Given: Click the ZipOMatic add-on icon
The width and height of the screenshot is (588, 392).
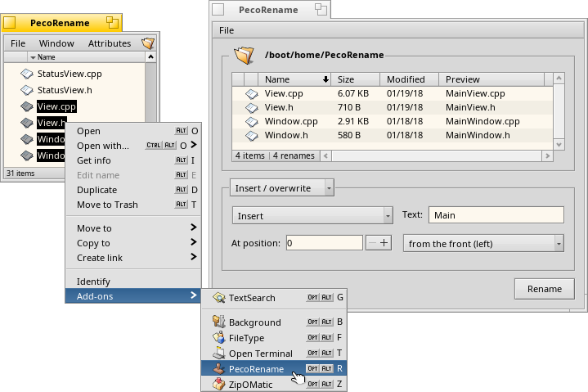Looking at the screenshot, I should coord(218,384).
